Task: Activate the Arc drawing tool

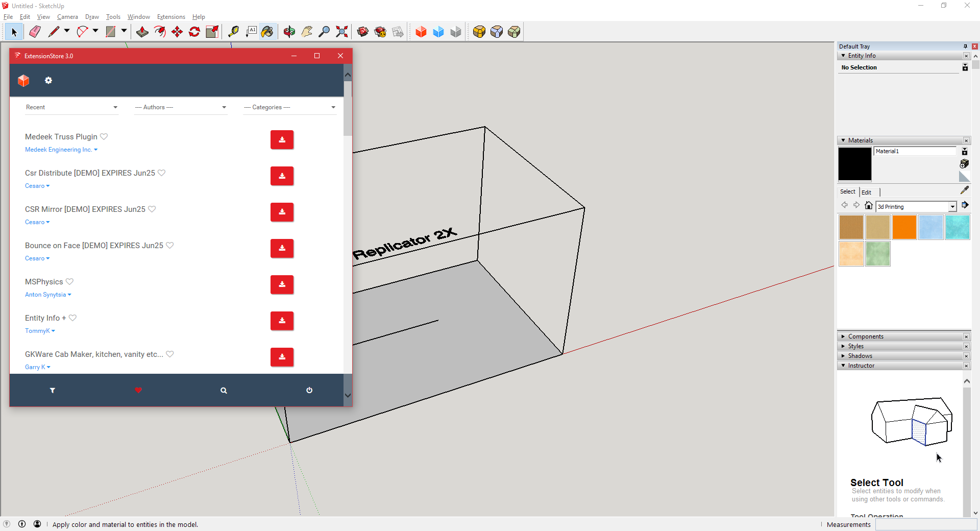Action: click(82, 32)
